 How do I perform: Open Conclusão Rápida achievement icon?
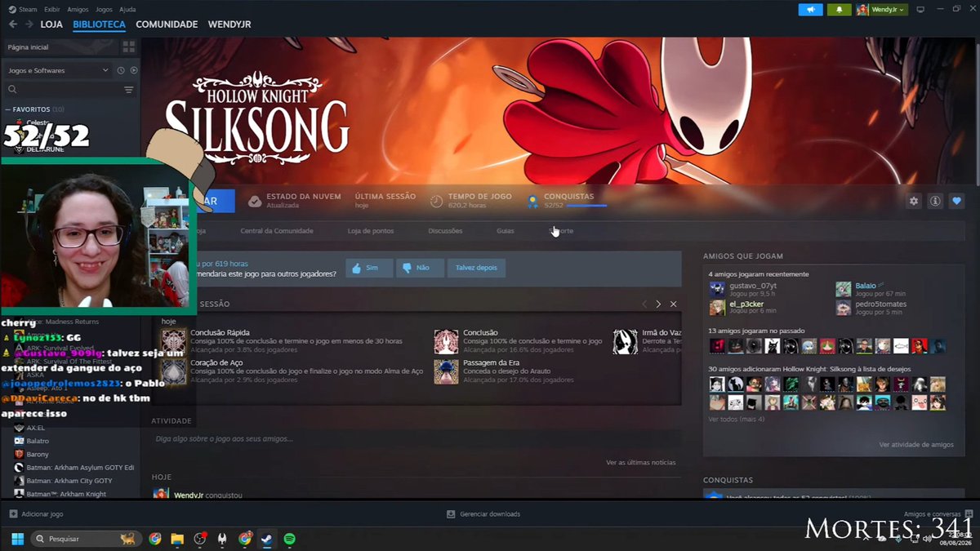173,341
